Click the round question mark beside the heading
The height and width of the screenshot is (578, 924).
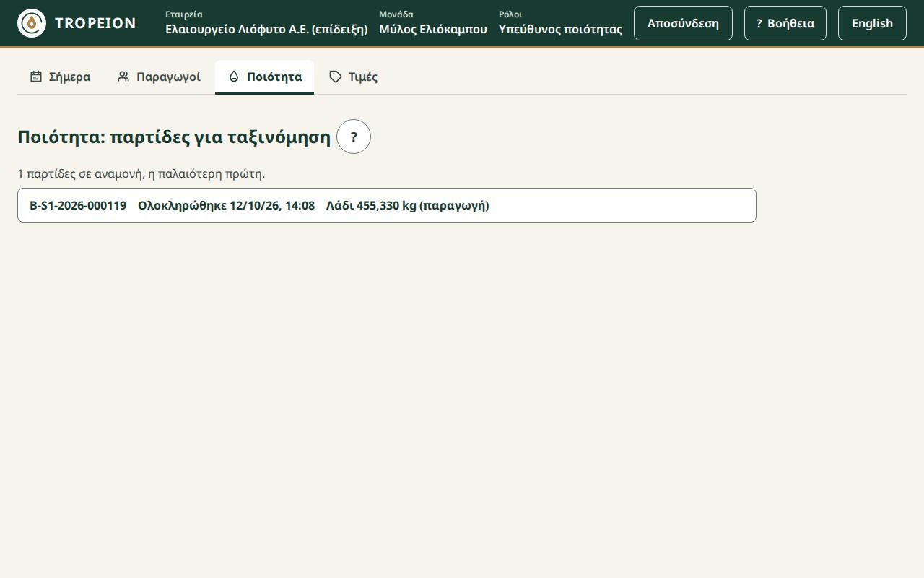(x=354, y=137)
